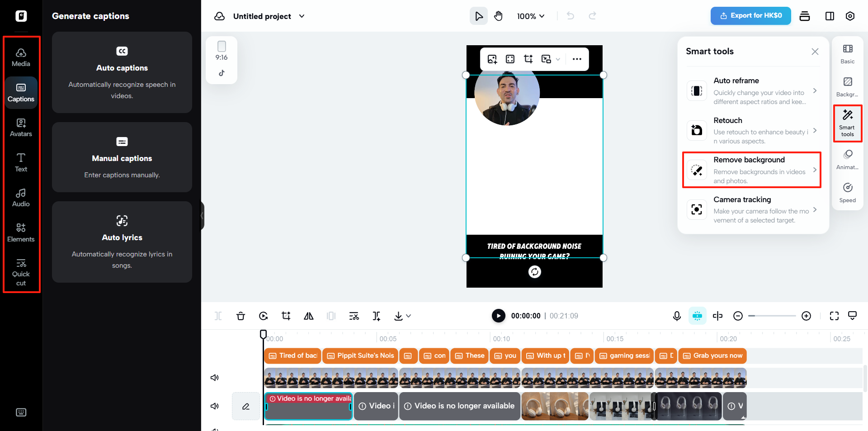Viewport: 868px width, 431px height.
Task: Open the Text panel
Action: click(x=21, y=162)
